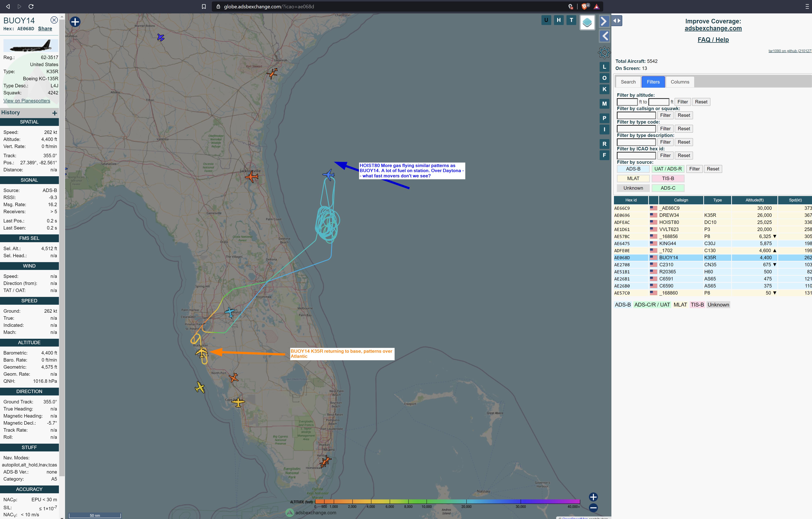
Task: Click the callsign or squawk filter field
Action: tap(636, 115)
